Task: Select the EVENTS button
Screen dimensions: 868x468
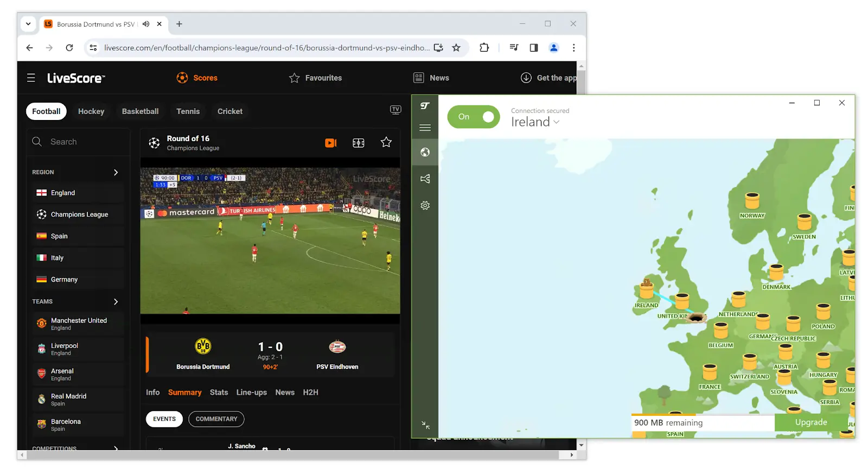Action: click(x=164, y=419)
